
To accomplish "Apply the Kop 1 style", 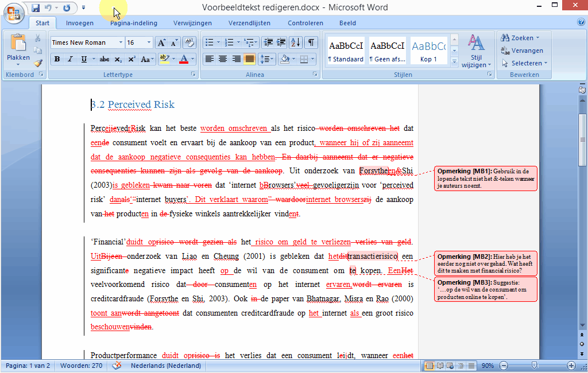I will pyautogui.click(x=428, y=51).
